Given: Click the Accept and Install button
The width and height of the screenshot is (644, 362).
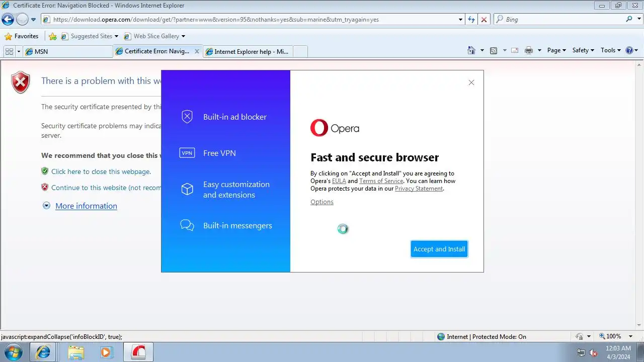Looking at the screenshot, I should pyautogui.click(x=439, y=249).
